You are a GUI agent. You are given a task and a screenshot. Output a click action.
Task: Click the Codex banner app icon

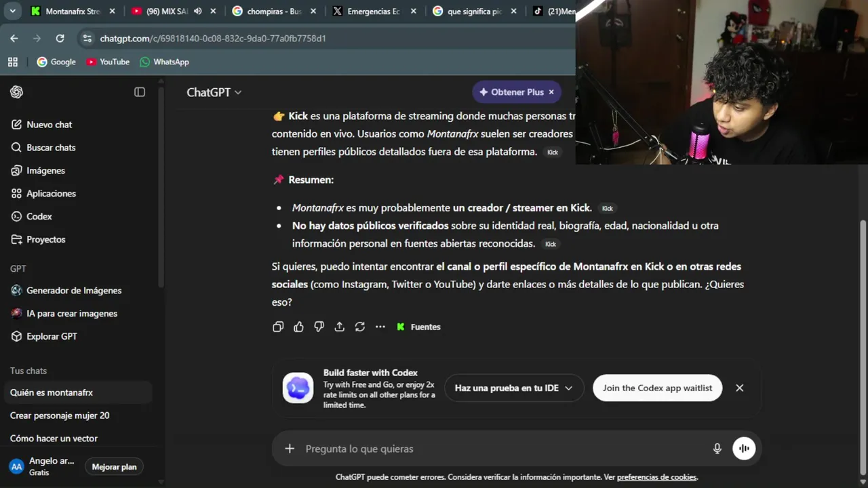pyautogui.click(x=298, y=388)
